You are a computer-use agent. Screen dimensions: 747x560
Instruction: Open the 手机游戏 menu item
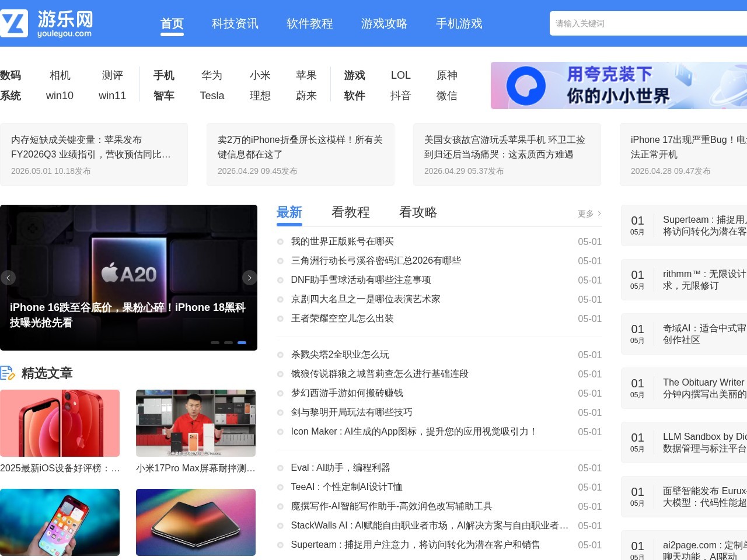coord(459,24)
